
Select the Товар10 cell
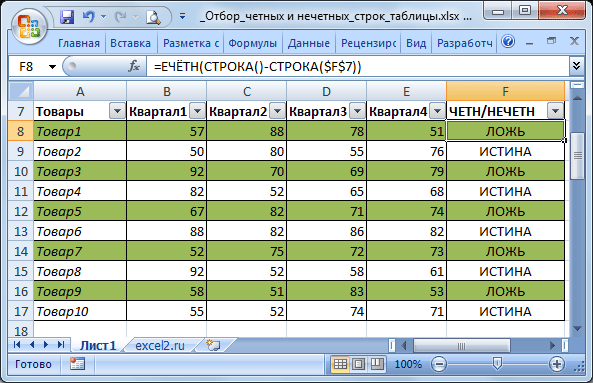(80, 311)
